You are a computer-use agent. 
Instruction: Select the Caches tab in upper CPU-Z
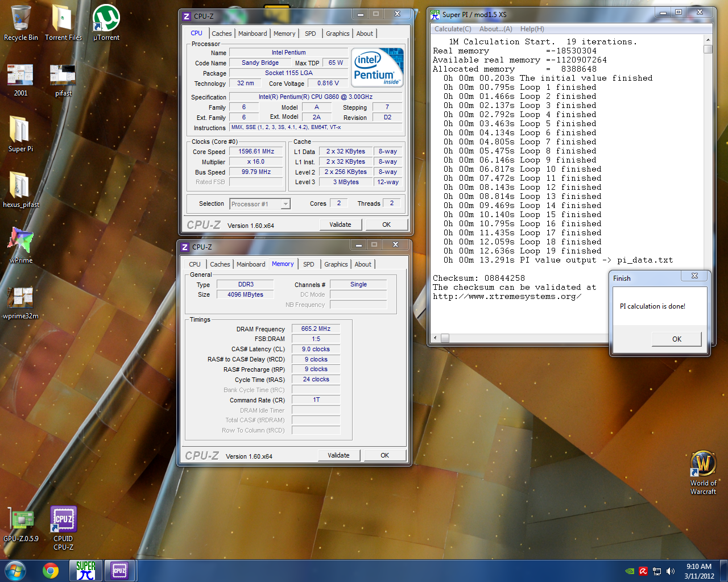(x=221, y=34)
